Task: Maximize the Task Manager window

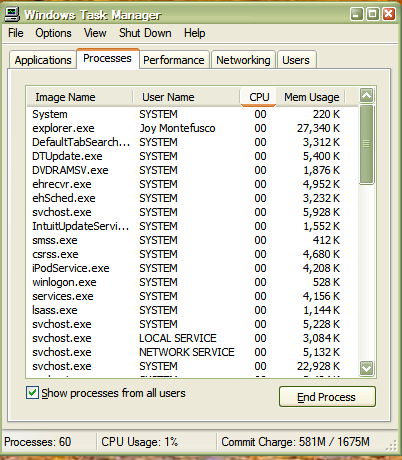Action: pyautogui.click(x=373, y=14)
